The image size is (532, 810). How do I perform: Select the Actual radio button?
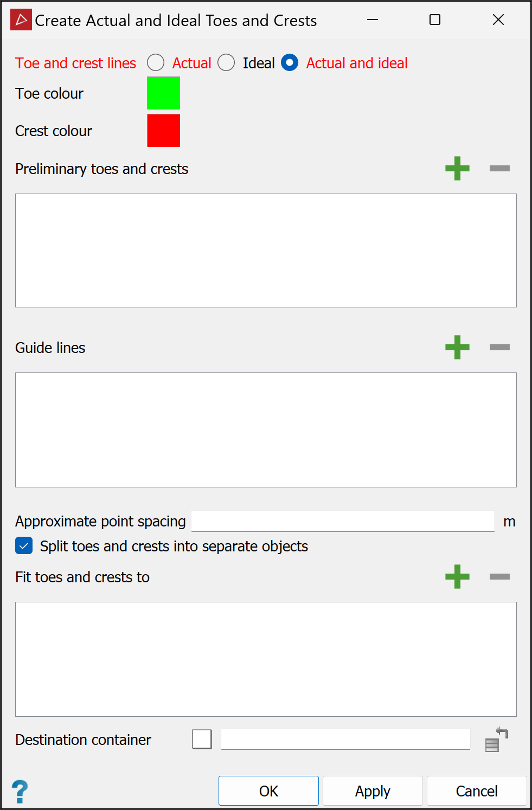(x=156, y=63)
